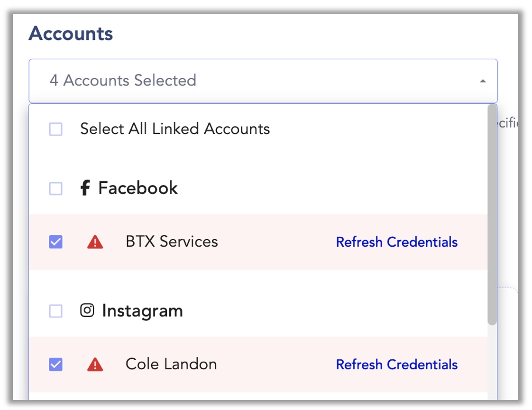The image size is (532, 410).
Task: Click the Facebook logo icon
Action: pyautogui.click(x=85, y=188)
